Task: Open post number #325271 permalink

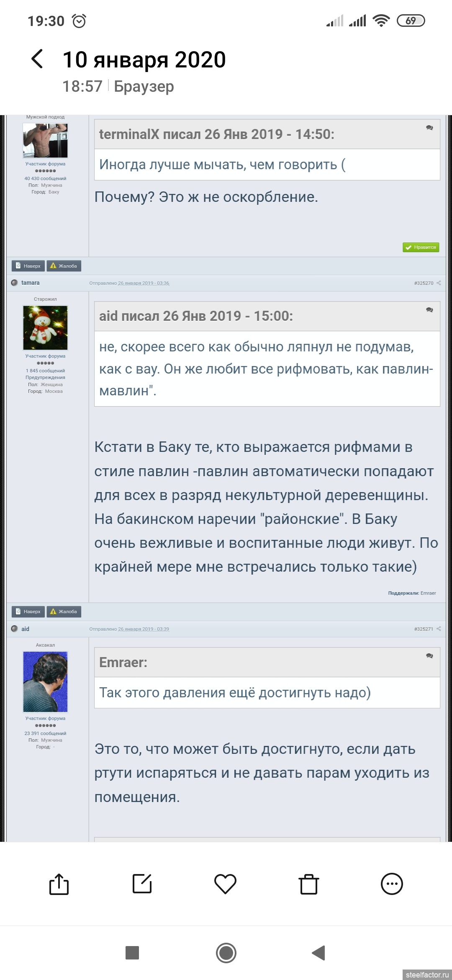Action: tap(424, 629)
